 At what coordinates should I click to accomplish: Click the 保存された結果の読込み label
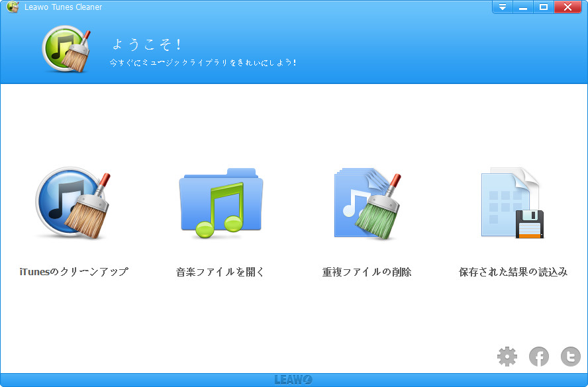click(513, 272)
